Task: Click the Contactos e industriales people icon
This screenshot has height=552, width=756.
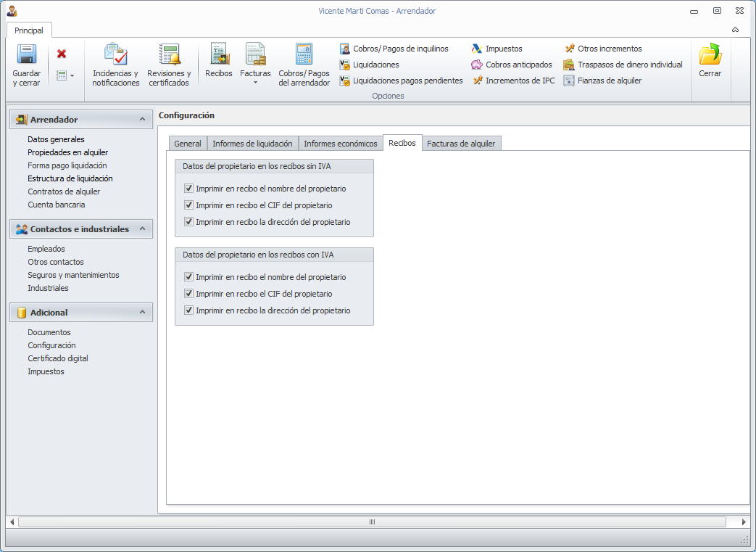Action: click(x=21, y=229)
